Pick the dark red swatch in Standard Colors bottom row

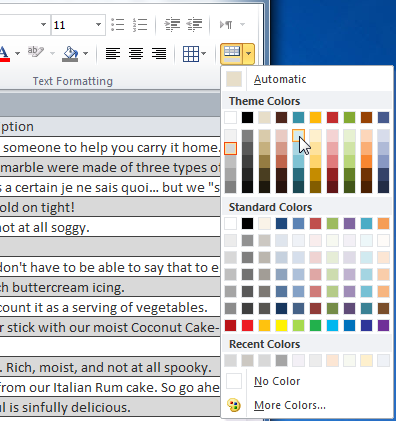pos(230,325)
